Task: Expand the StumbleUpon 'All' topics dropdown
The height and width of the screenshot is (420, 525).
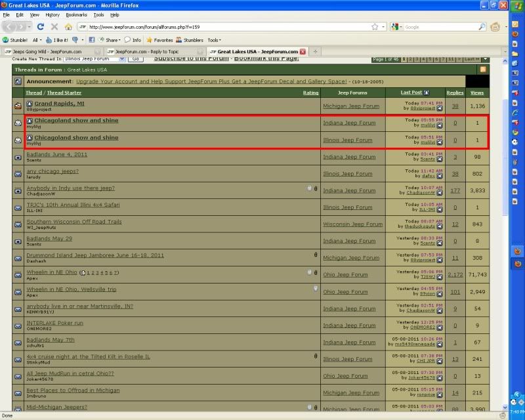Action: tap(37, 40)
